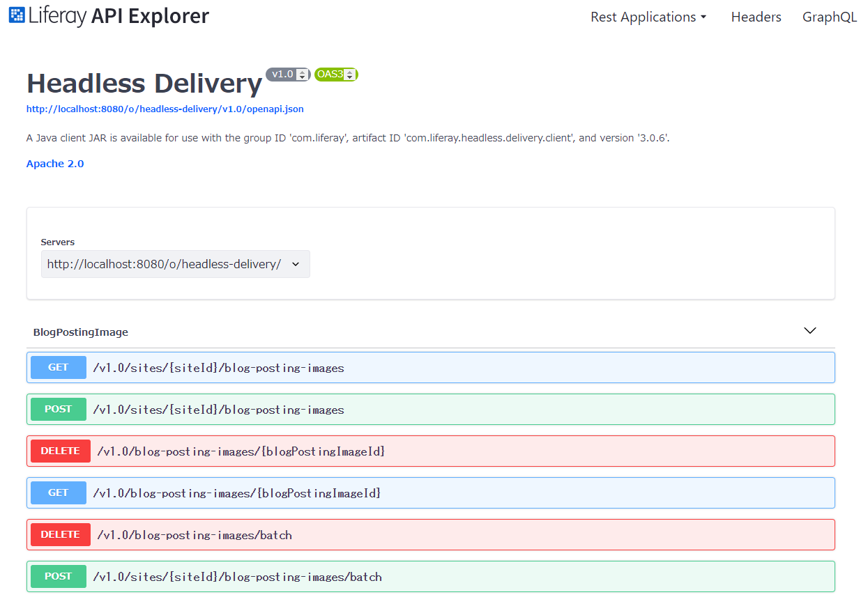Open the Apache 2.0 license link
This screenshot has width=868, height=597.
(x=55, y=164)
